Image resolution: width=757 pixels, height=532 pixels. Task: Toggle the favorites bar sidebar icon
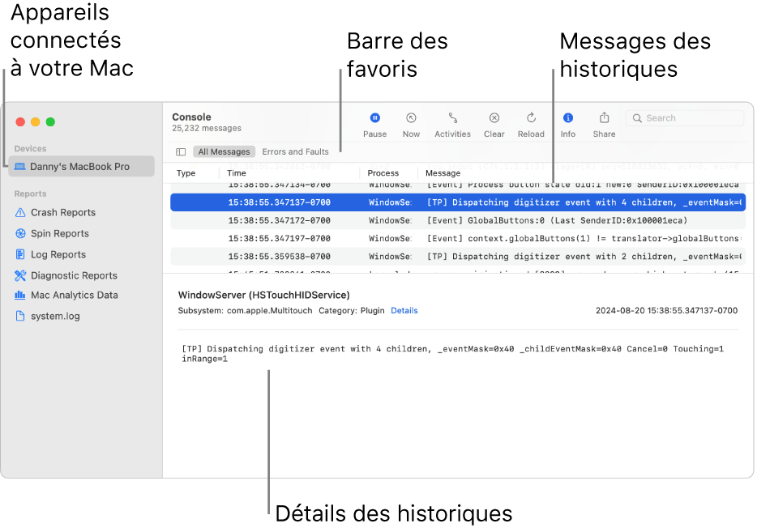(181, 152)
